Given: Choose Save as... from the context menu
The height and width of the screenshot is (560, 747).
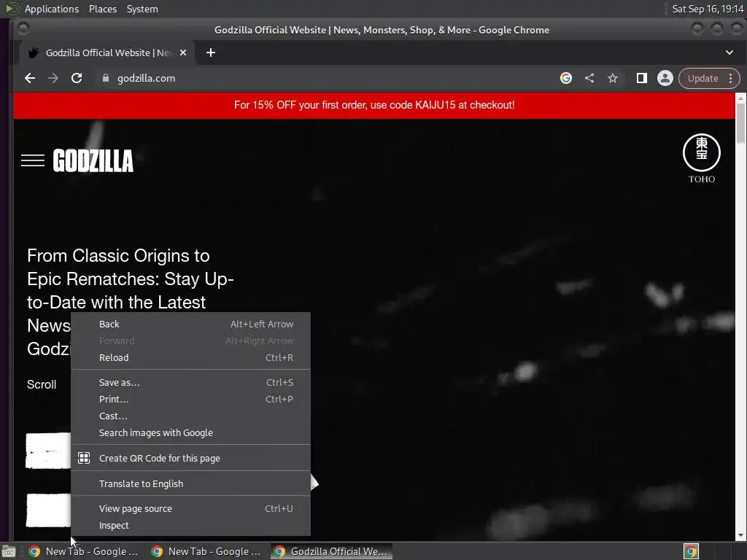Looking at the screenshot, I should pos(190,382).
